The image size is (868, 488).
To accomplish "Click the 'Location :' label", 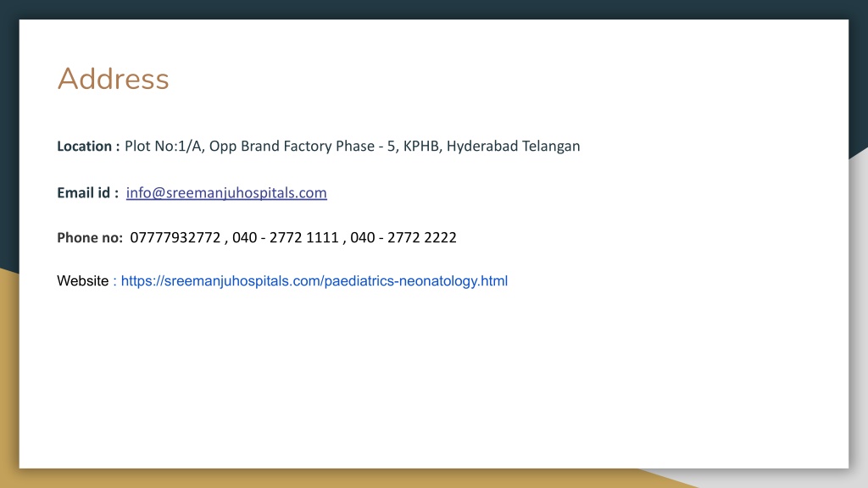I will coord(88,146).
